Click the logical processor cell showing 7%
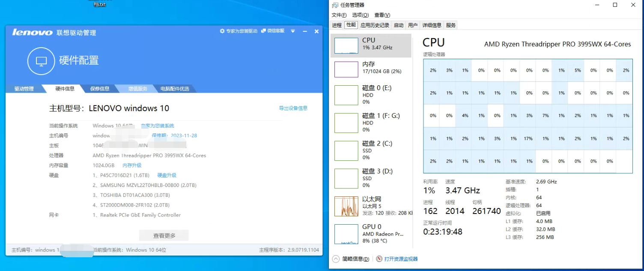Screen dimensions: 644x271 click(x=544, y=115)
